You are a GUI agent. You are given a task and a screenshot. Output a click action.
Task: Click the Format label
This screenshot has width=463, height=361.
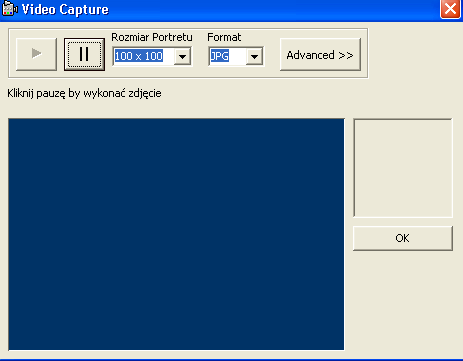(224, 37)
